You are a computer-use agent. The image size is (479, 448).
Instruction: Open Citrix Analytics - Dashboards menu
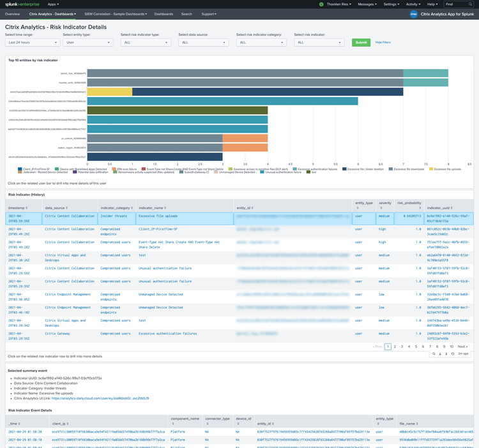[x=52, y=14]
